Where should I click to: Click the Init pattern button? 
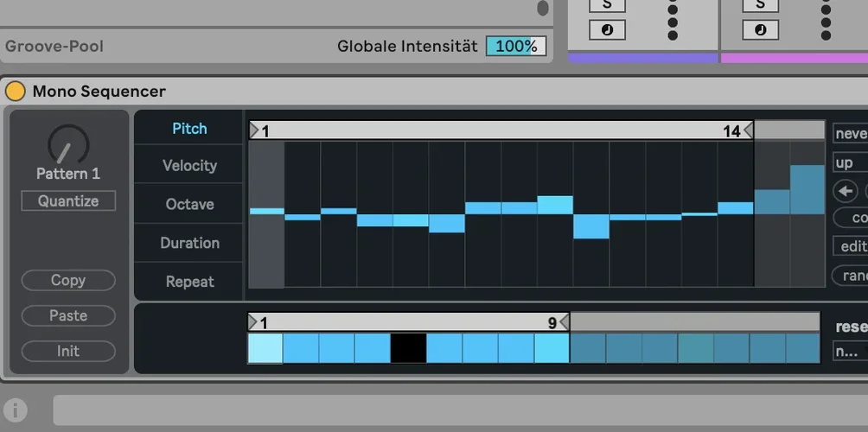pos(68,352)
